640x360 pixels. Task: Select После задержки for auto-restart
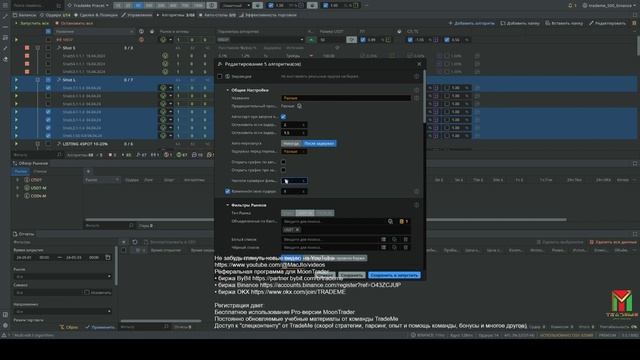(x=319, y=144)
